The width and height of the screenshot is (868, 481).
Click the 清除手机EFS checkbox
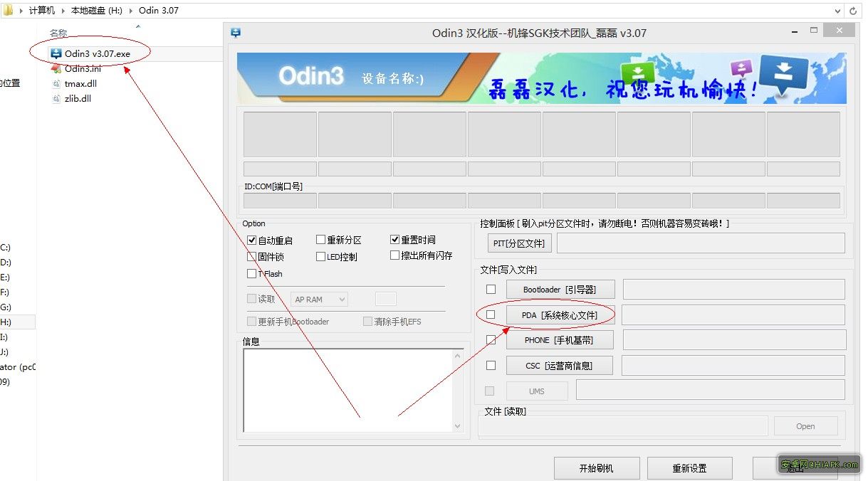367,322
